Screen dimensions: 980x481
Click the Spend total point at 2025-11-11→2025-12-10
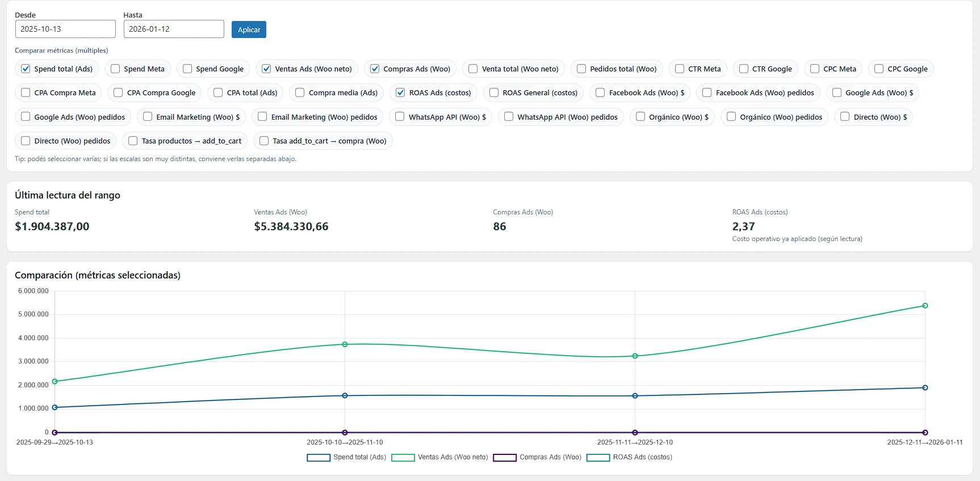click(635, 396)
